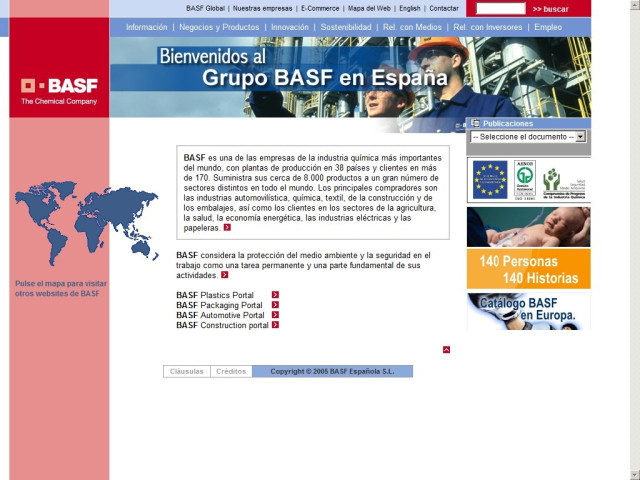The image size is (640, 480).
Task: Open the red arrow beside BASF Packaging Portal
Action: click(275, 305)
